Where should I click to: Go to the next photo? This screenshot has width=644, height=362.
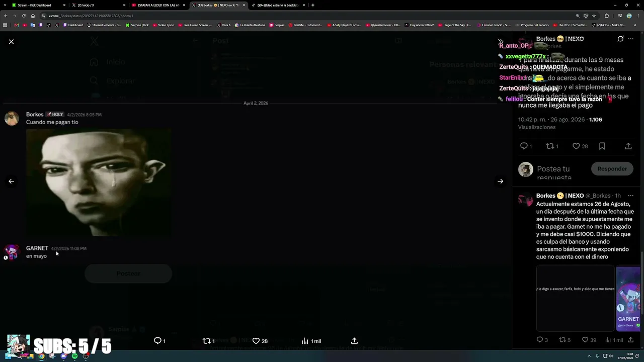[x=500, y=182]
